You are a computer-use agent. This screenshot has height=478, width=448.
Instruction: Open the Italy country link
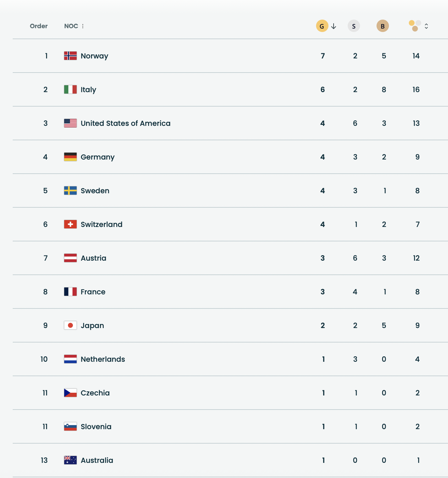(x=88, y=89)
